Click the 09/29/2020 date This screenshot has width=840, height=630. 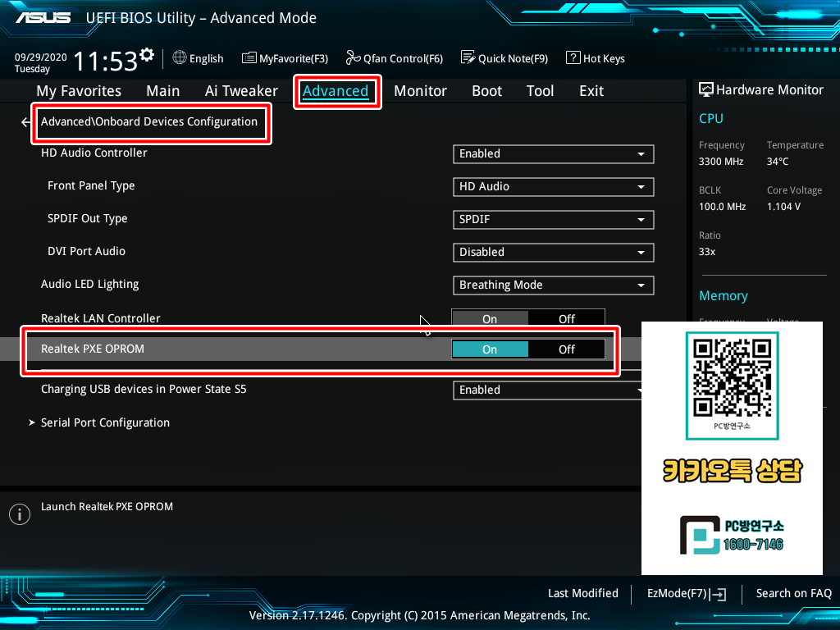point(40,57)
